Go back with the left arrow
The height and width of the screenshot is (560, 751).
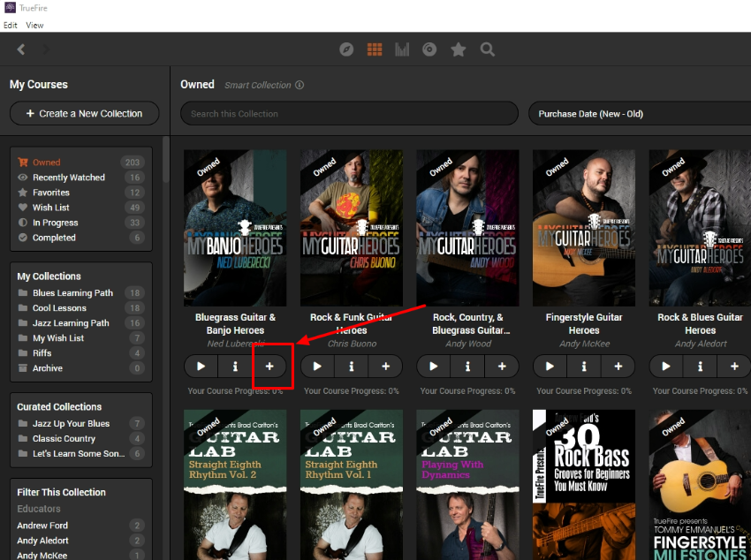[x=21, y=49]
